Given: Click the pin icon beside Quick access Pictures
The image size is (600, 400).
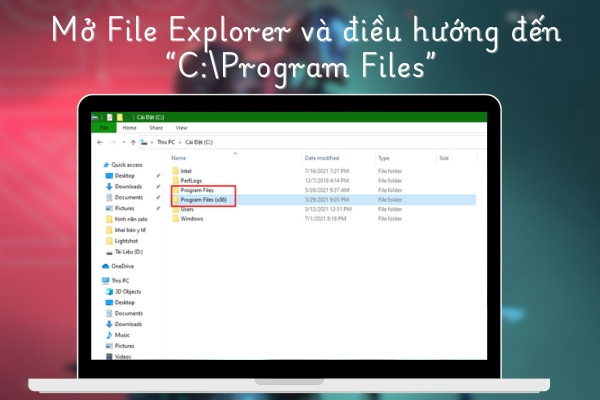Looking at the screenshot, I should pyautogui.click(x=158, y=208).
